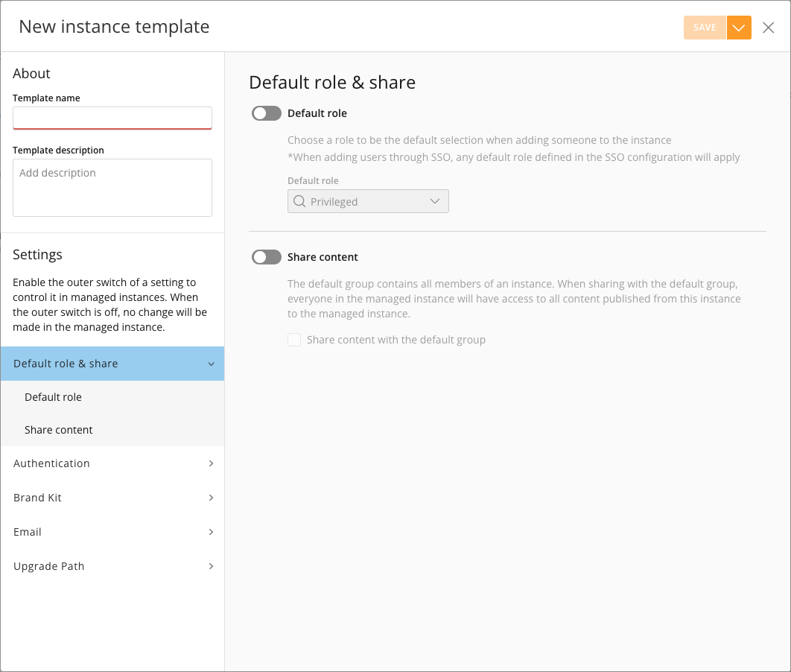The height and width of the screenshot is (672, 791).
Task: Click the Upgrade Path chevron arrow
Action: click(x=211, y=566)
